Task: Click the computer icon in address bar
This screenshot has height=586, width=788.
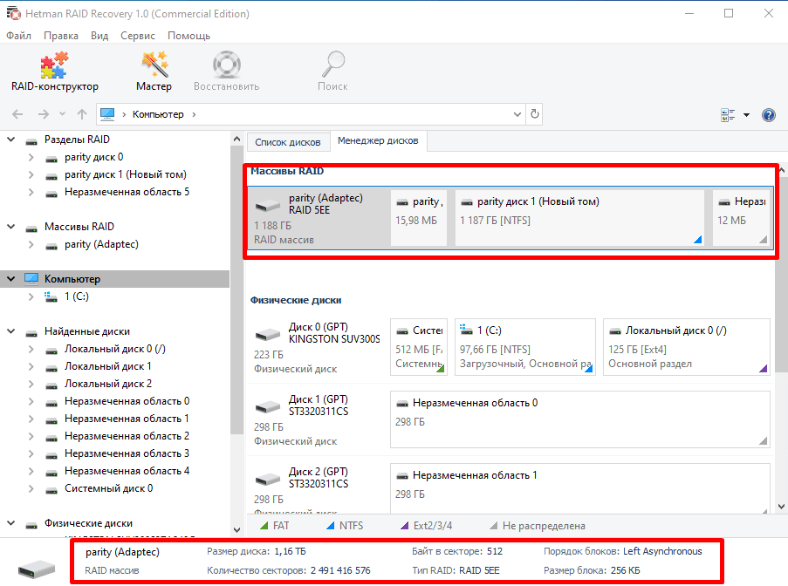Action: (107, 115)
